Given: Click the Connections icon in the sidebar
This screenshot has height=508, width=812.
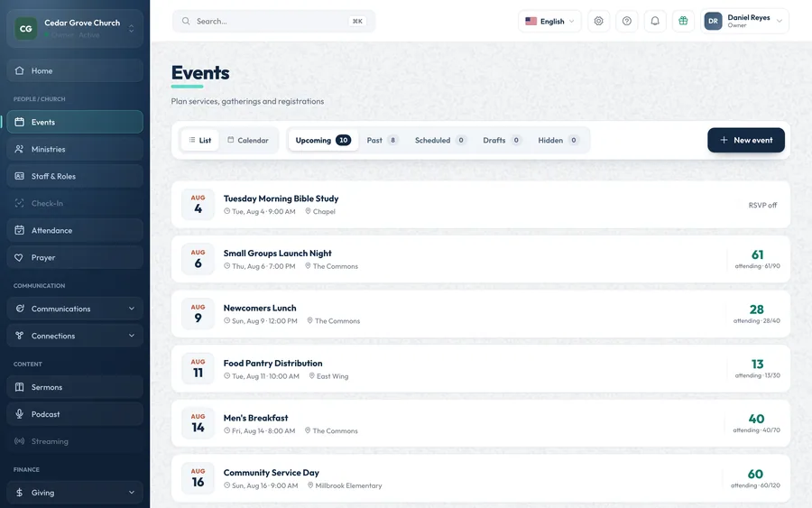Looking at the screenshot, I should (19, 336).
